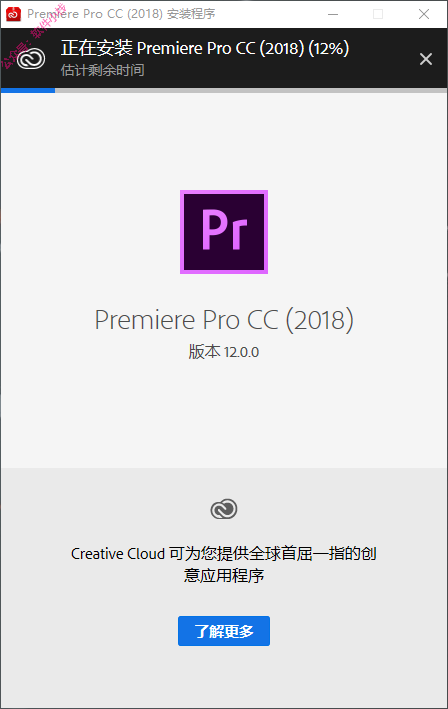Click the 正在安装 Premiere Pro CC (2018) (12%) heading
The width and height of the screenshot is (448, 709).
pyautogui.click(x=205, y=48)
